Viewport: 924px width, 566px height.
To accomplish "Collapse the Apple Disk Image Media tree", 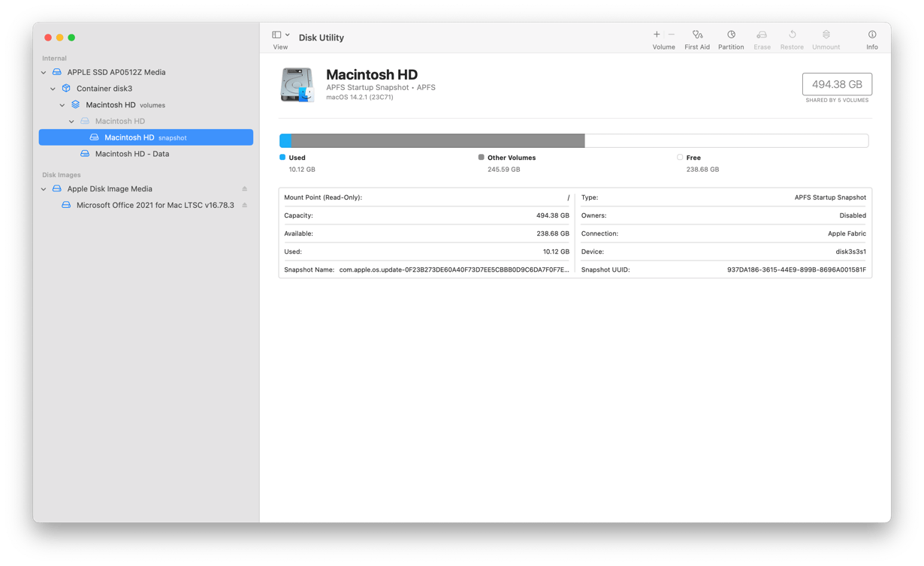I will pyautogui.click(x=44, y=189).
